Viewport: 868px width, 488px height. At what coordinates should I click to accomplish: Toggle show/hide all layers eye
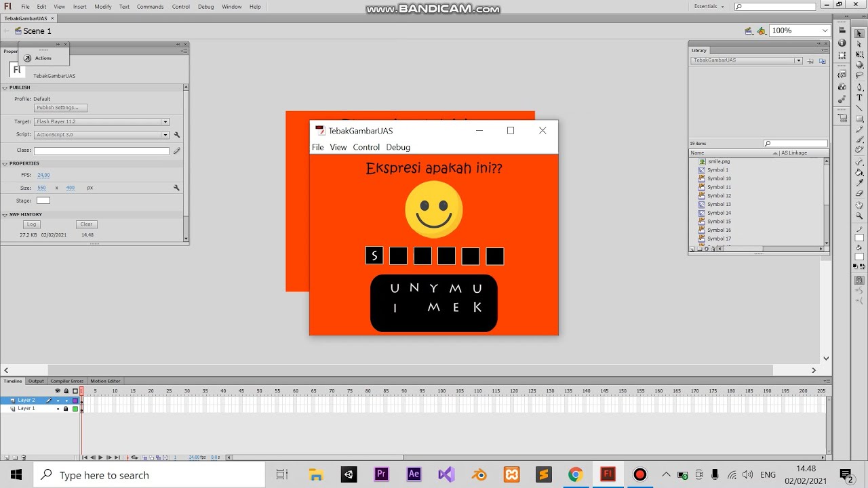click(x=58, y=391)
